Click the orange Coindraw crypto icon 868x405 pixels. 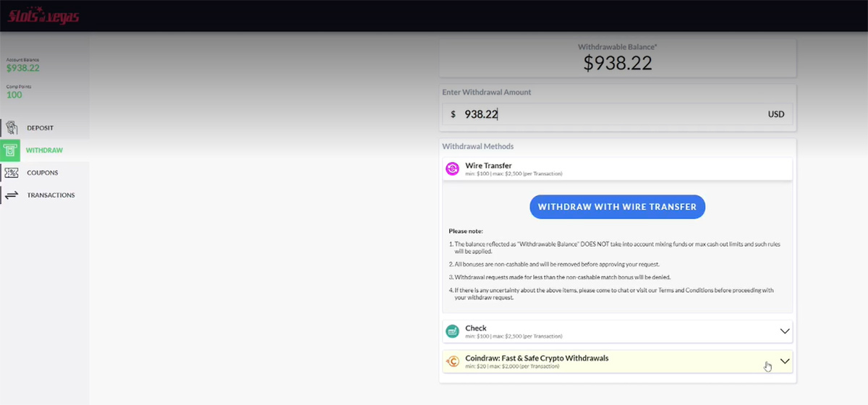452,361
